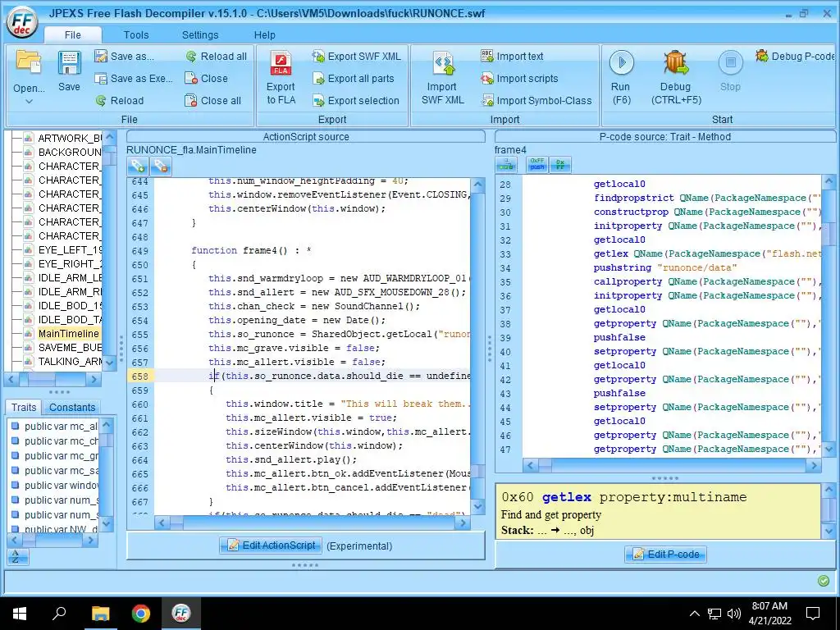This screenshot has width=840, height=630.
Task: Open File Explorer from taskbar
Action: pyautogui.click(x=100, y=614)
